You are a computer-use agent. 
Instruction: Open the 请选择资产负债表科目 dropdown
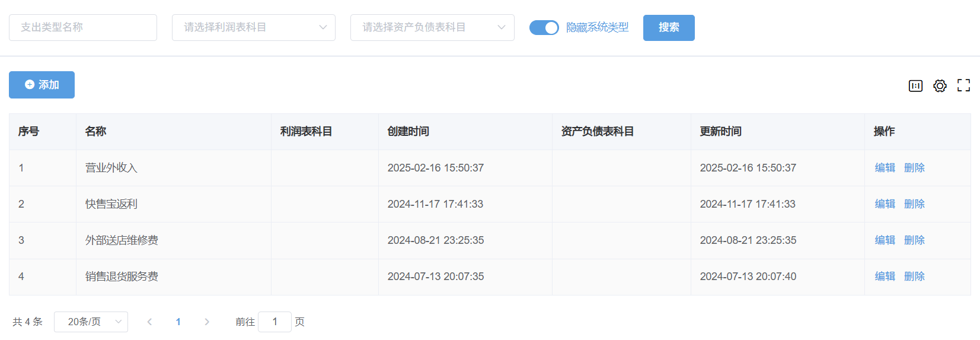[432, 28]
